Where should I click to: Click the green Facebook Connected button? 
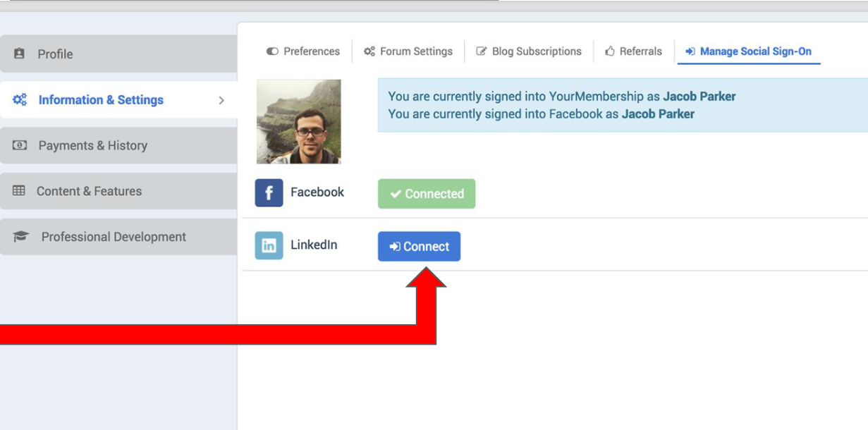[427, 194]
